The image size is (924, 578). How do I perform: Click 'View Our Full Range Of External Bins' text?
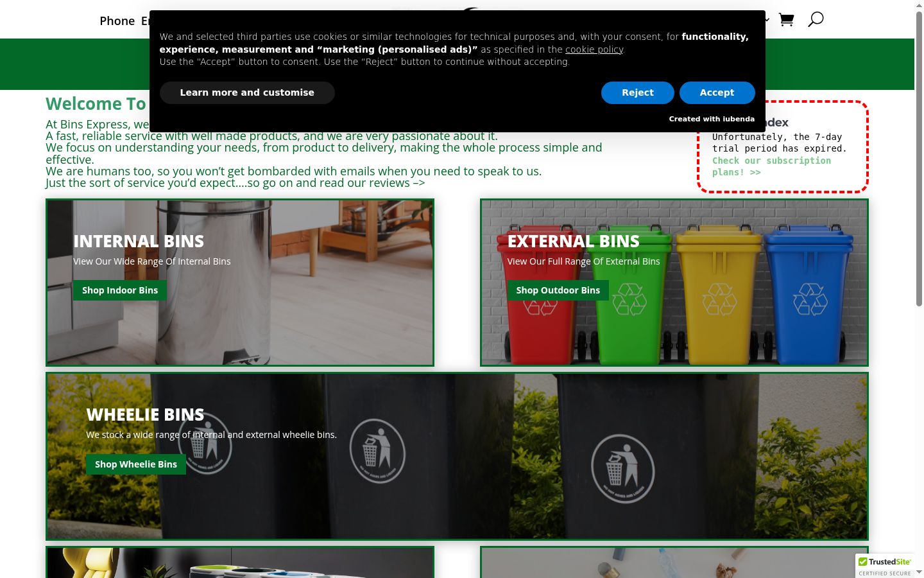(x=583, y=261)
